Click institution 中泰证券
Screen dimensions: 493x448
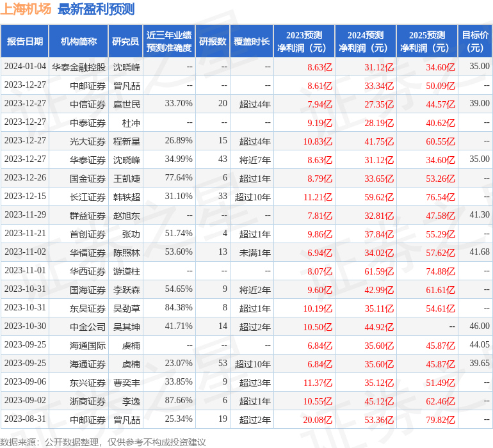tap(88, 123)
